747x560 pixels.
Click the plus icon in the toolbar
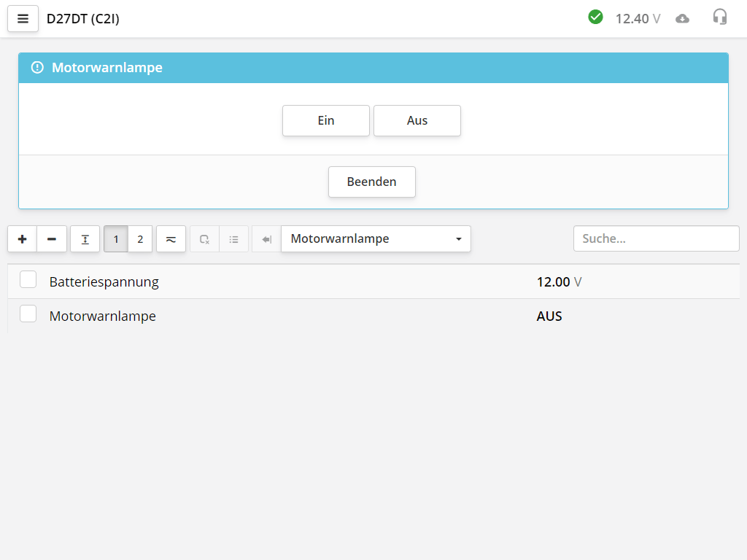[x=23, y=239]
